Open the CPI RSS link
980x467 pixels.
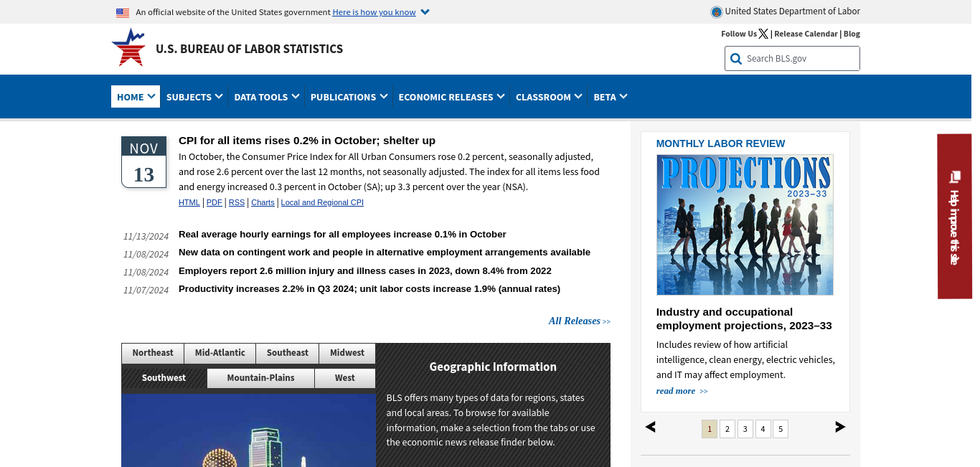tap(237, 203)
